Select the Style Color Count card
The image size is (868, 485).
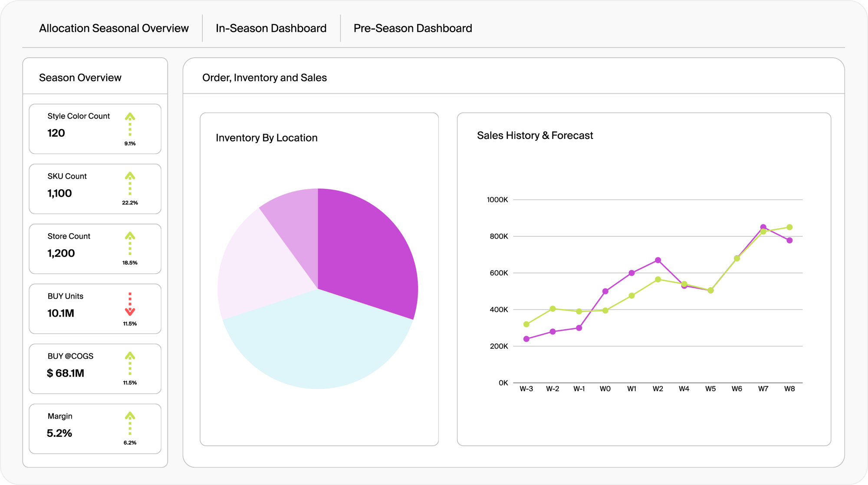coord(95,129)
